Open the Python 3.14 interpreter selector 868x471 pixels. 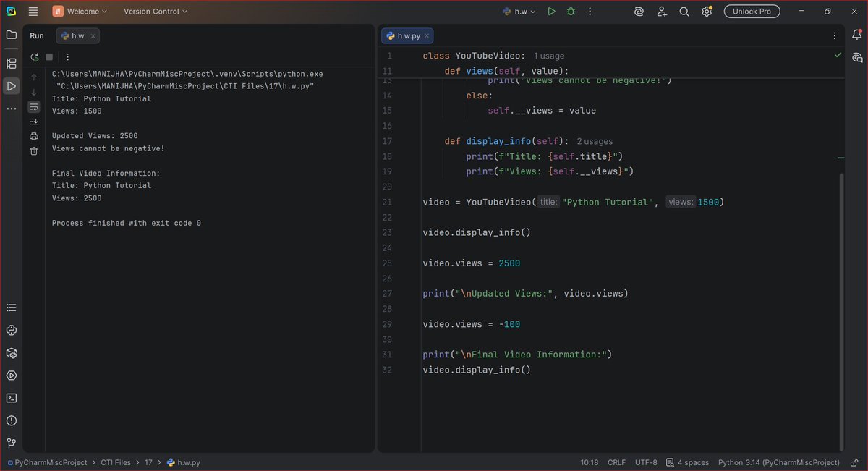point(779,462)
